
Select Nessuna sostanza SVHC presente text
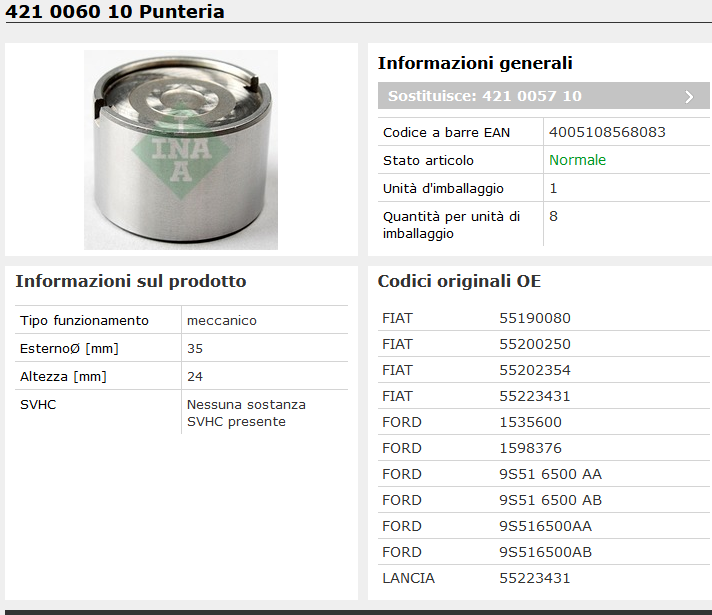(x=246, y=413)
